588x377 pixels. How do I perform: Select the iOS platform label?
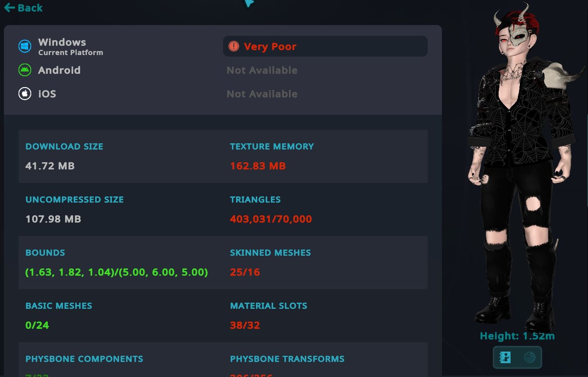point(47,94)
